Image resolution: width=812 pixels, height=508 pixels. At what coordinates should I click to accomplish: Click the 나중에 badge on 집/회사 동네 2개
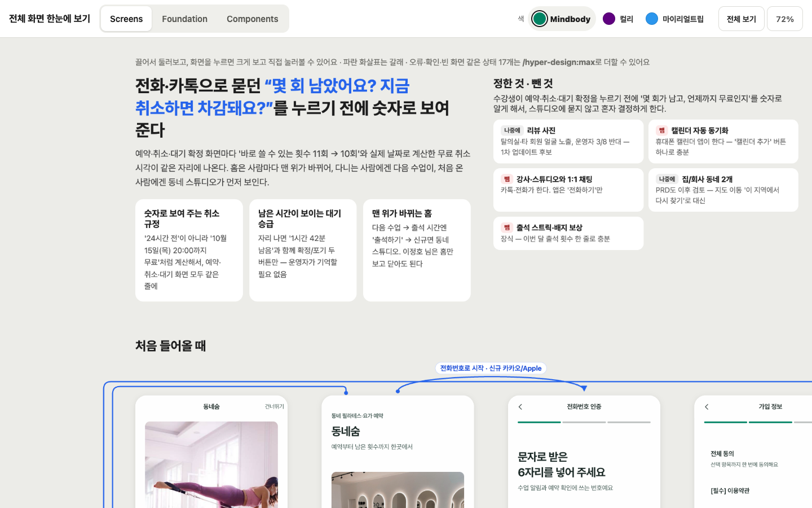(667, 179)
